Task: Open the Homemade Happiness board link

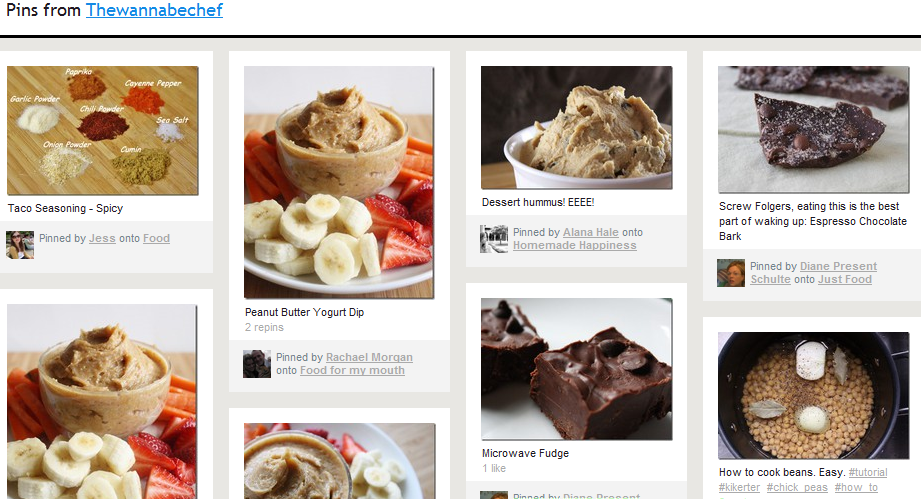Action: [x=574, y=246]
